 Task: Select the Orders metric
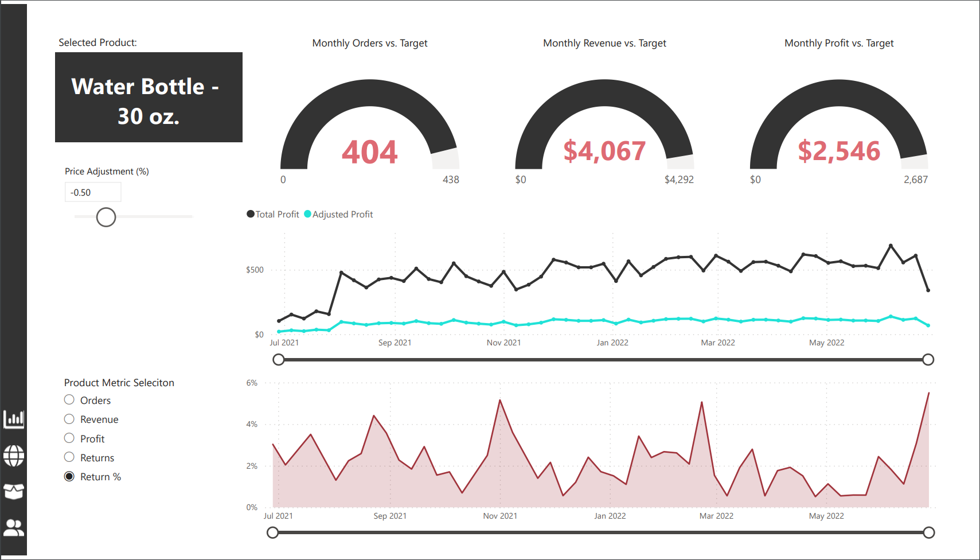pyautogui.click(x=69, y=400)
